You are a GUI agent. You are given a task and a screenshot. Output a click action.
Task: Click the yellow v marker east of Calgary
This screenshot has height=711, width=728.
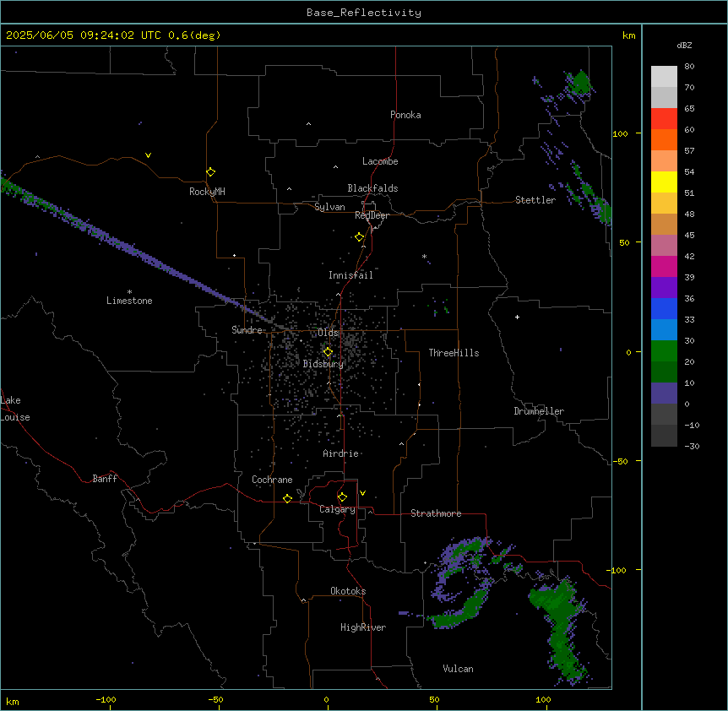pyautogui.click(x=362, y=493)
